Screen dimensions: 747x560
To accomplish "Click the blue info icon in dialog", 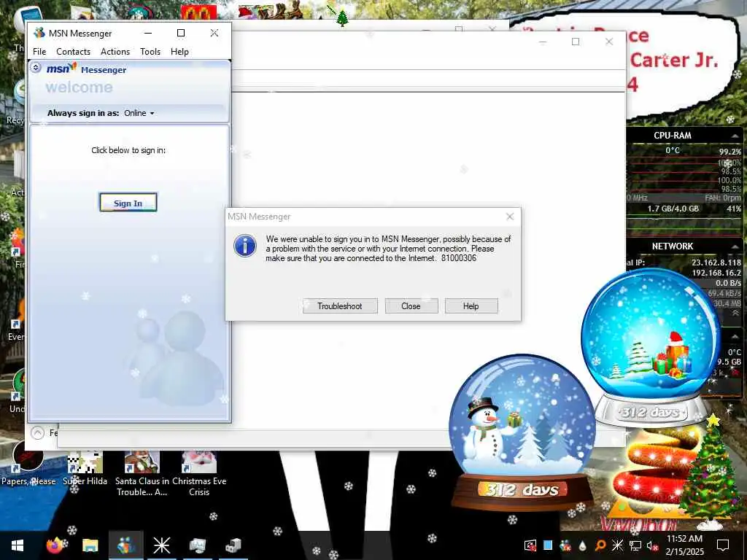I will [245, 246].
